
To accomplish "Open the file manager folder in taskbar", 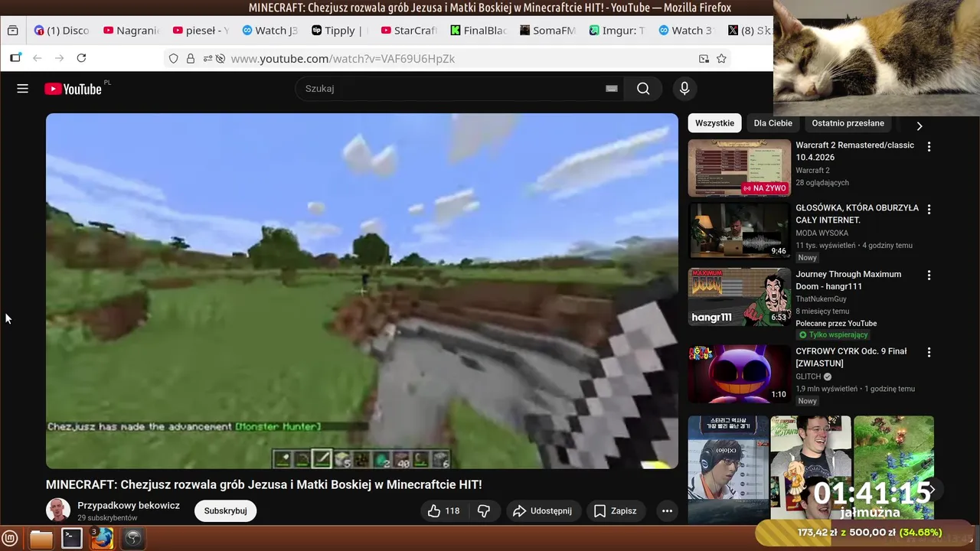I will pos(41,539).
